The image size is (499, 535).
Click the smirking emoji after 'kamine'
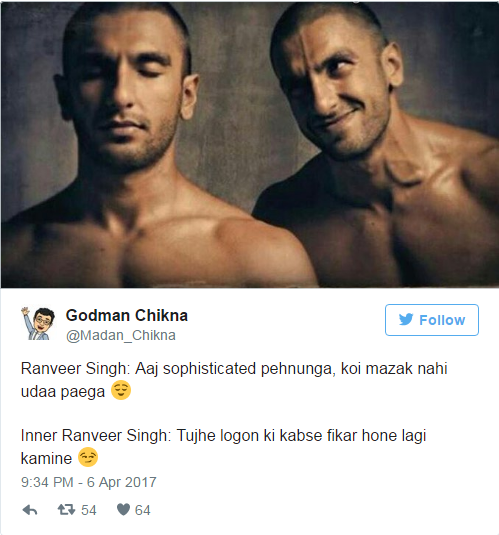click(x=88, y=457)
